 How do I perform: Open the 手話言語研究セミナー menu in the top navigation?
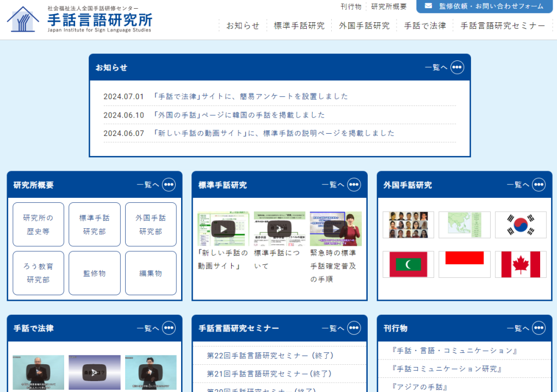pos(503,26)
